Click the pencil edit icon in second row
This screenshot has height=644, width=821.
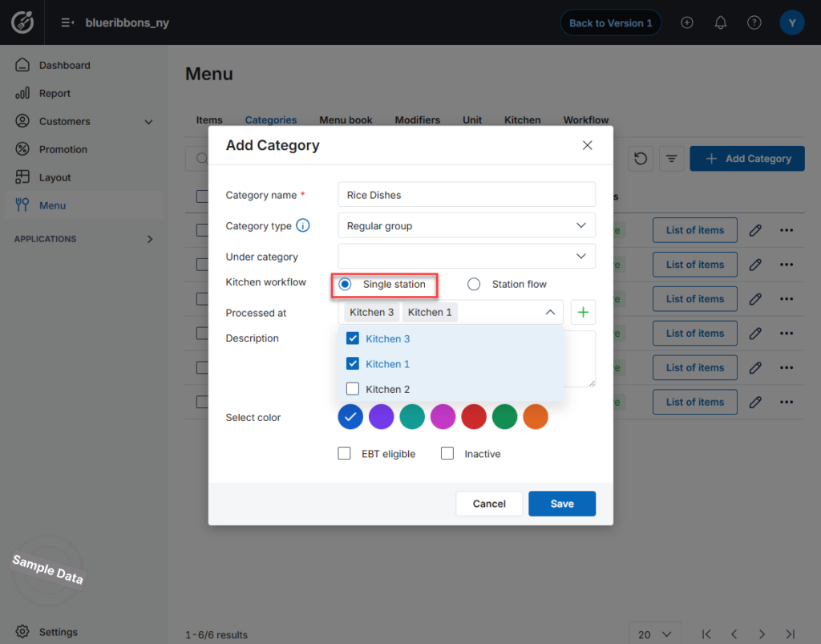coord(755,265)
